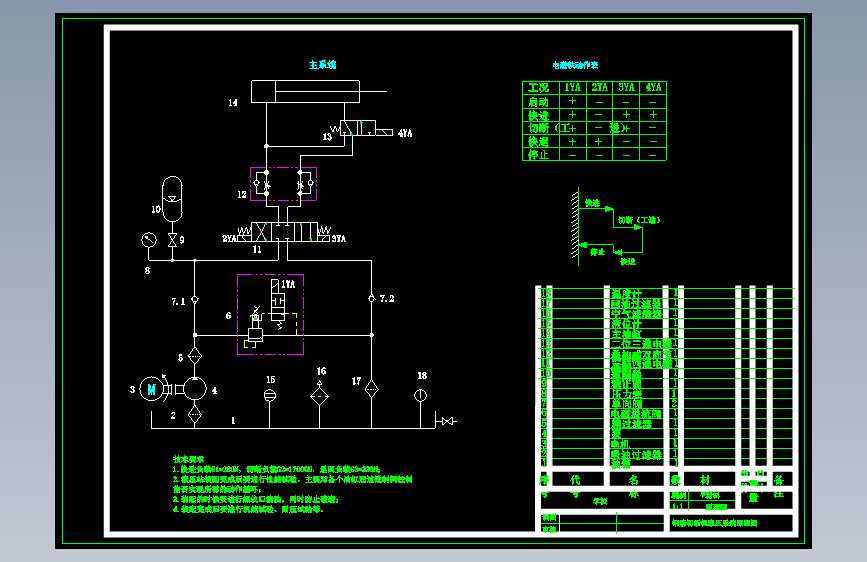This screenshot has width=867, height=562.
Task: Click the magenta throttle valve block 12
Action: (x=284, y=184)
